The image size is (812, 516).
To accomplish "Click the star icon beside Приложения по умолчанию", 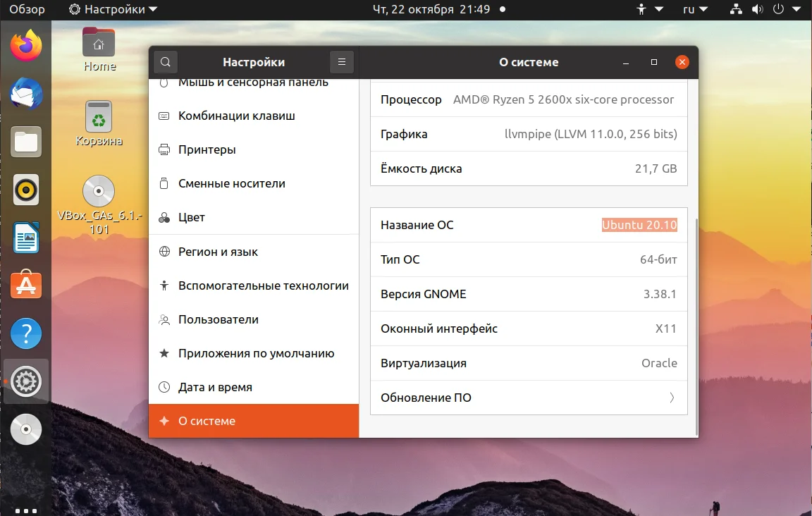I will click(164, 353).
